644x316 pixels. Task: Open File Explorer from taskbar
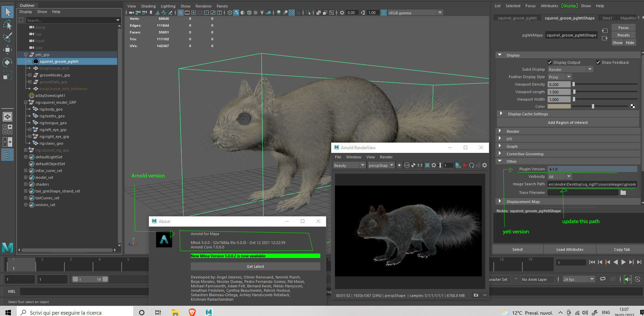(175, 312)
